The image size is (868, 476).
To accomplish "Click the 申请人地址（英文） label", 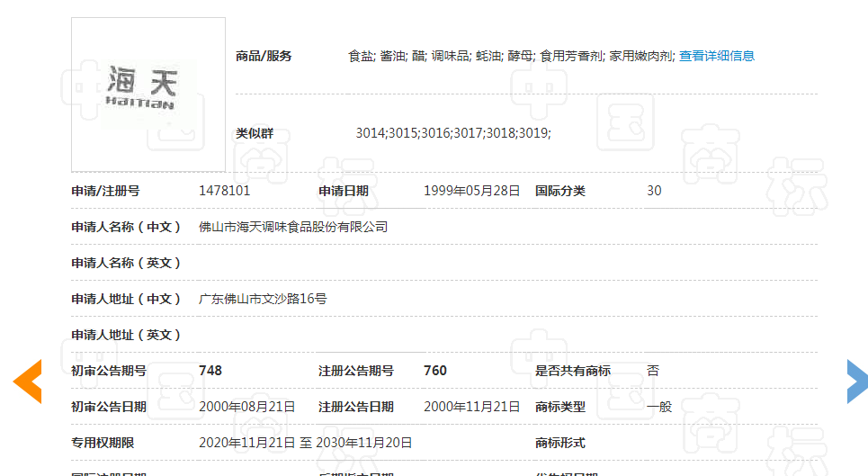I will click(x=126, y=335).
